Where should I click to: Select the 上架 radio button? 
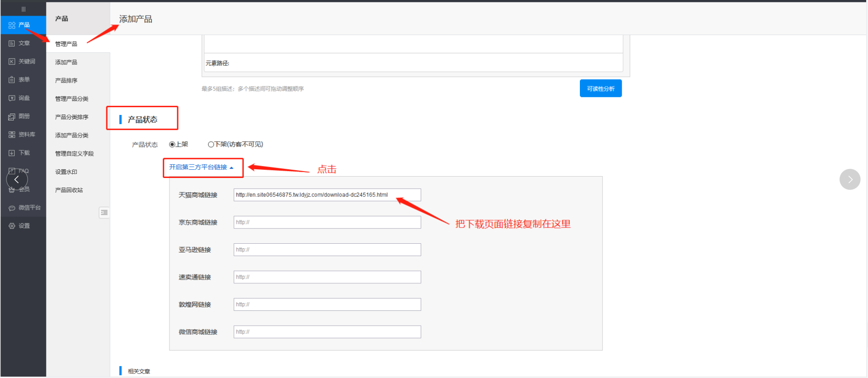click(x=172, y=144)
